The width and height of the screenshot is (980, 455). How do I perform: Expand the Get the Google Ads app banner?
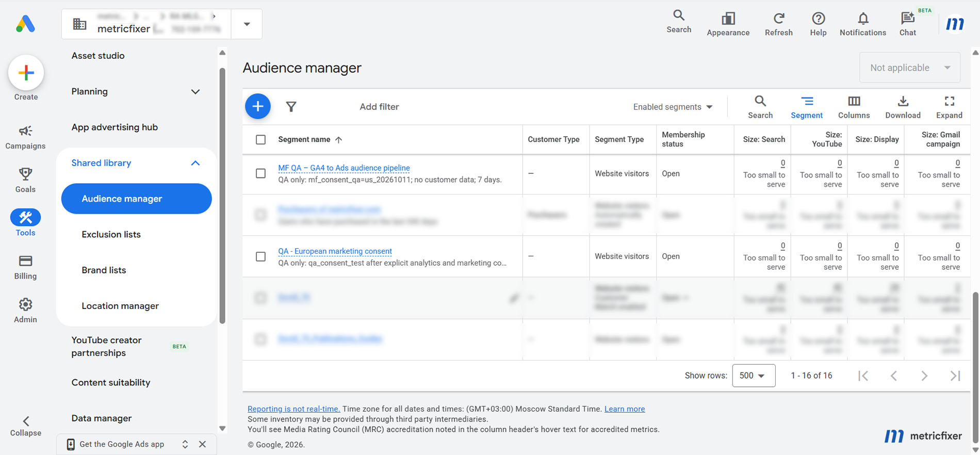(x=185, y=444)
